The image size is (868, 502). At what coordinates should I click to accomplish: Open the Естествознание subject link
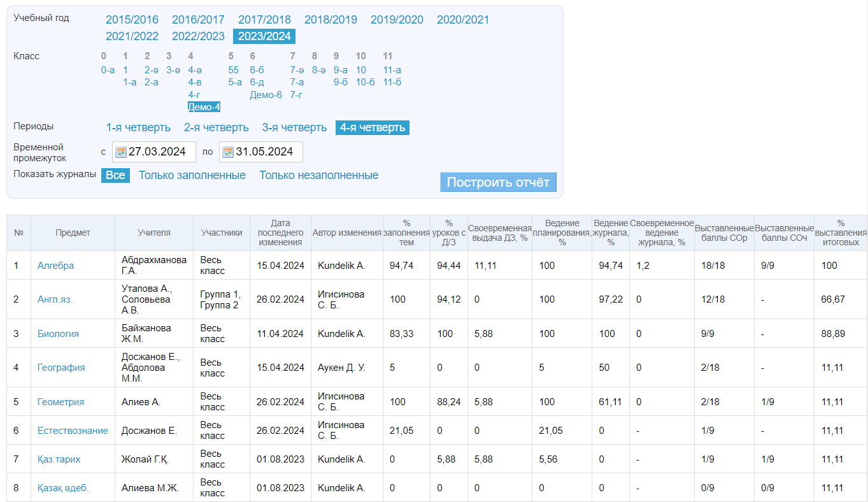click(73, 431)
